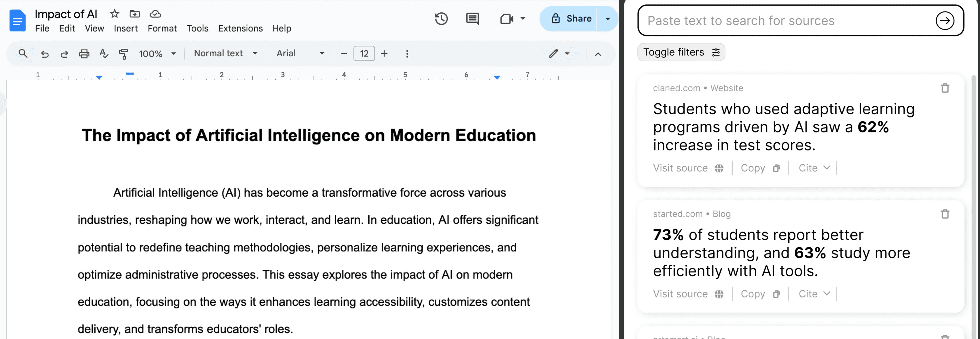Click the font size field showing 12
This screenshot has width=980, height=339.
364,54
